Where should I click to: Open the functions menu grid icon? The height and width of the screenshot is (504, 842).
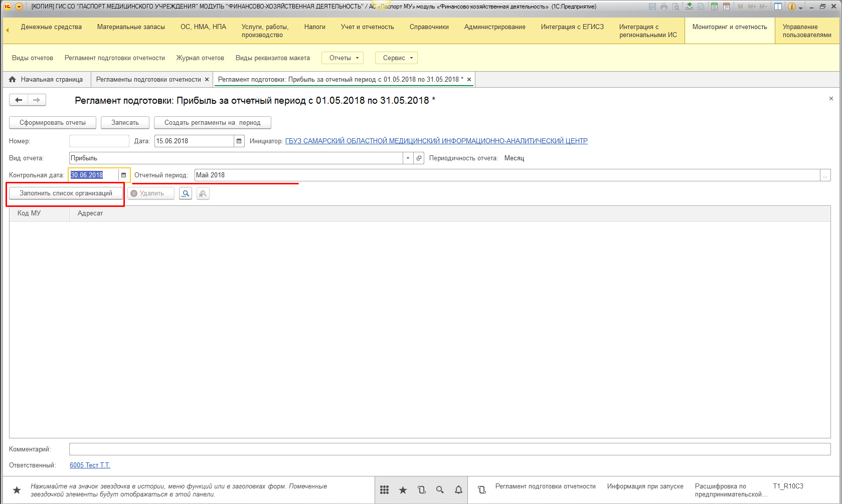pos(384,490)
